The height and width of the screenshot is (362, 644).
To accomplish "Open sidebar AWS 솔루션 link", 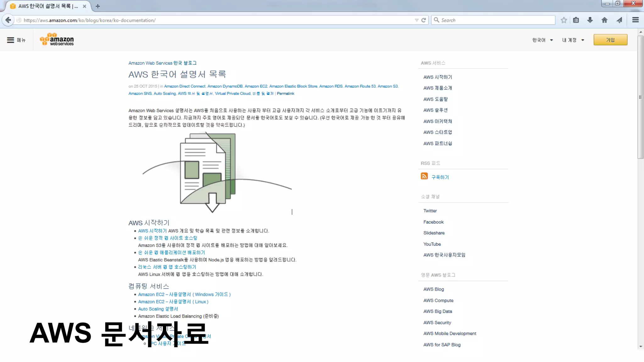I will (x=436, y=110).
